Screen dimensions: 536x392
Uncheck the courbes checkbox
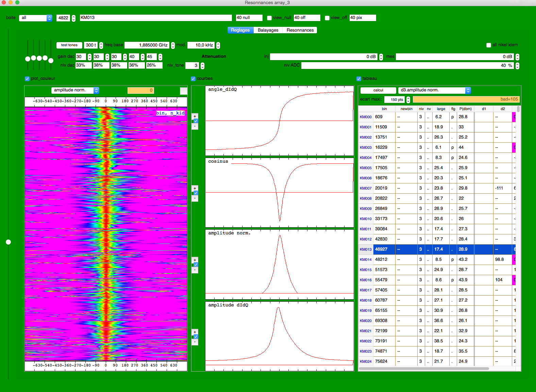[x=193, y=79]
